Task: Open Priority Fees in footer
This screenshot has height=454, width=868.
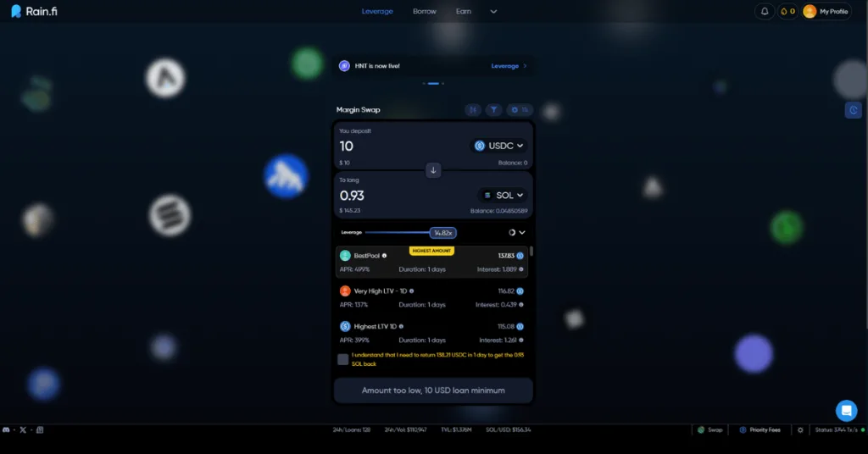Action: 759,429
